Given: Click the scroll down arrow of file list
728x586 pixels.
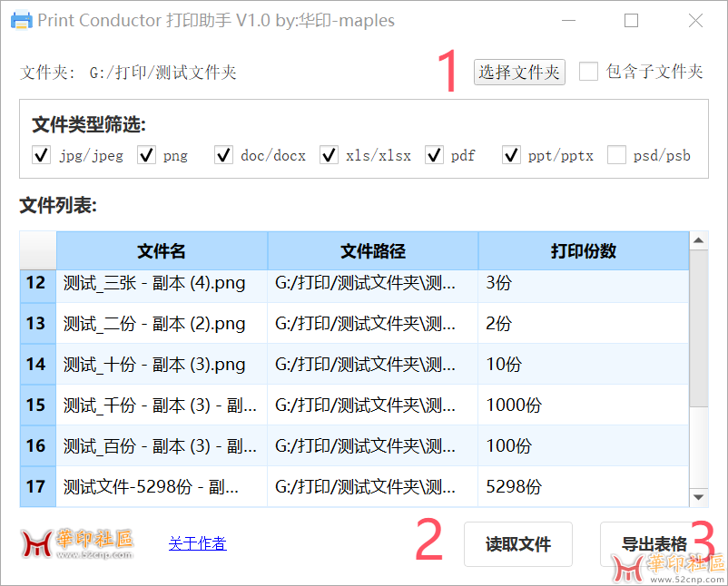Looking at the screenshot, I should 699,497.
